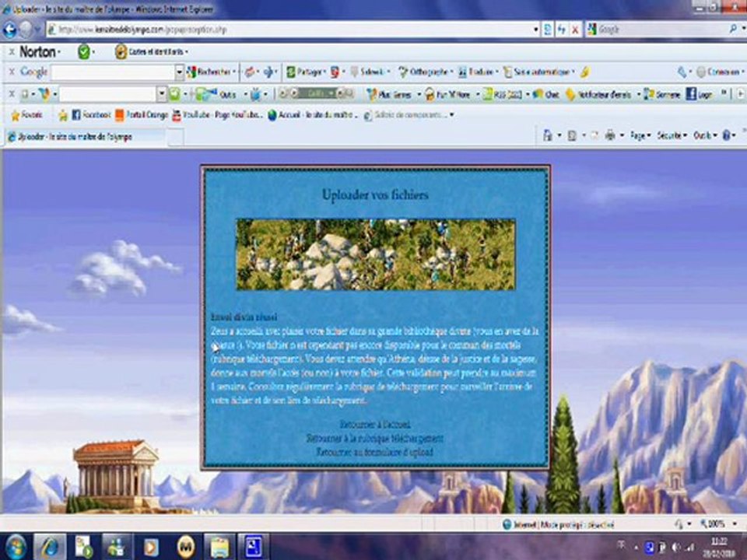Click the Facebook Login toolbar button

click(699, 94)
